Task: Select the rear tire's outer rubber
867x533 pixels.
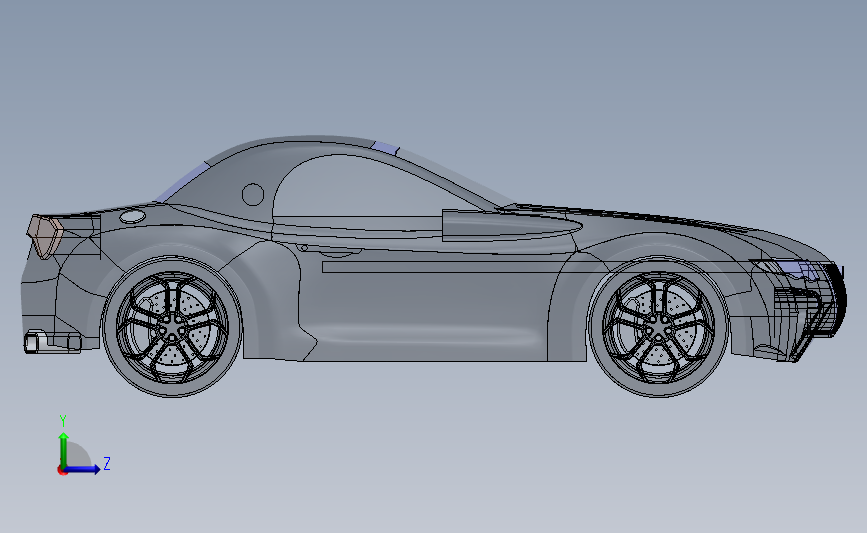Action: coord(173,390)
